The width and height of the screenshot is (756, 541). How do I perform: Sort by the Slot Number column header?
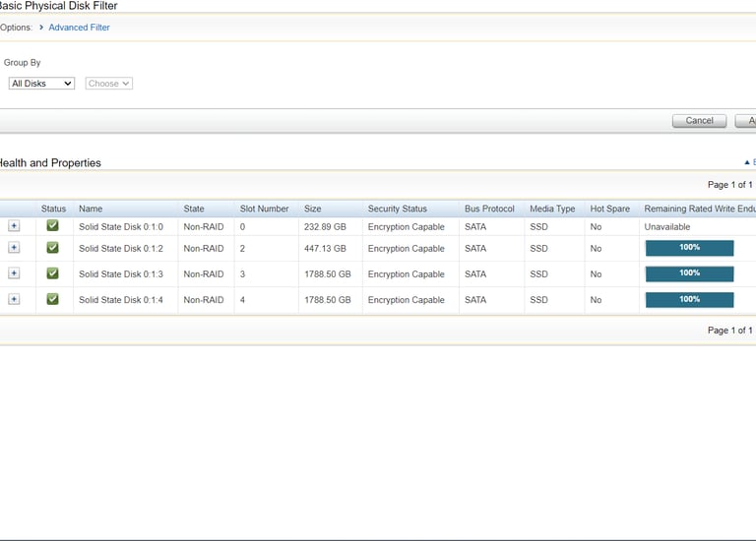[x=264, y=209]
